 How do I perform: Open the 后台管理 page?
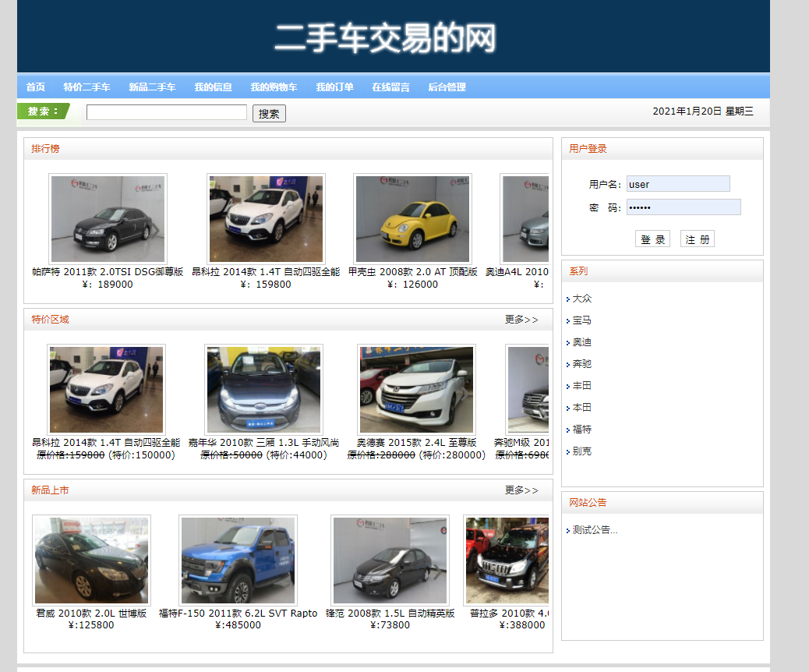pyautogui.click(x=447, y=87)
